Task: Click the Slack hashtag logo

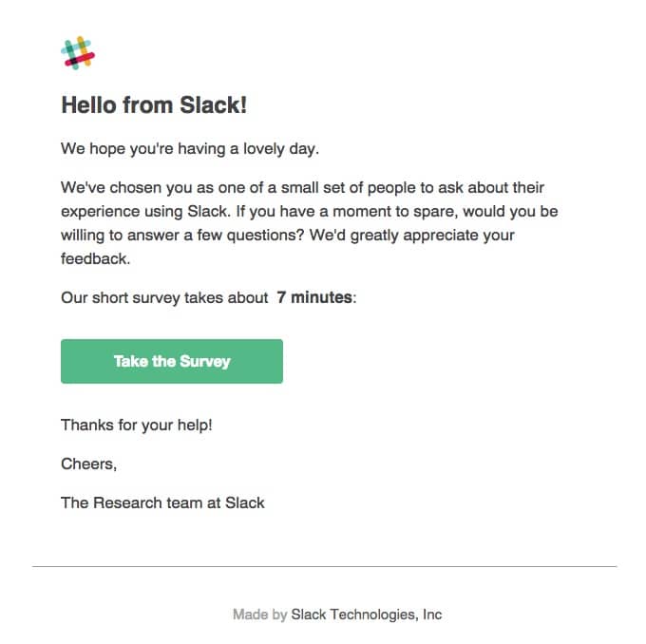Action: pos(78,52)
